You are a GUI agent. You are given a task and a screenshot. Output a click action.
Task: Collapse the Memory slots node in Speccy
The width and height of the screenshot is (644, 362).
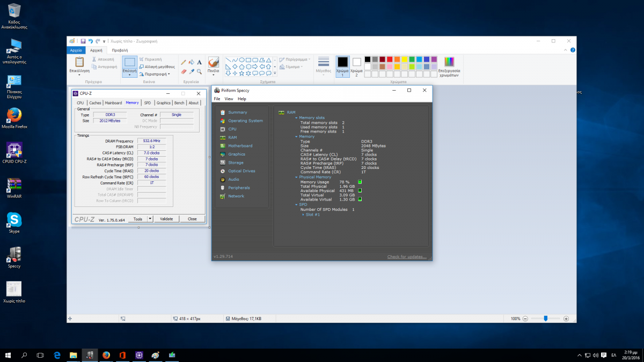pos(296,117)
